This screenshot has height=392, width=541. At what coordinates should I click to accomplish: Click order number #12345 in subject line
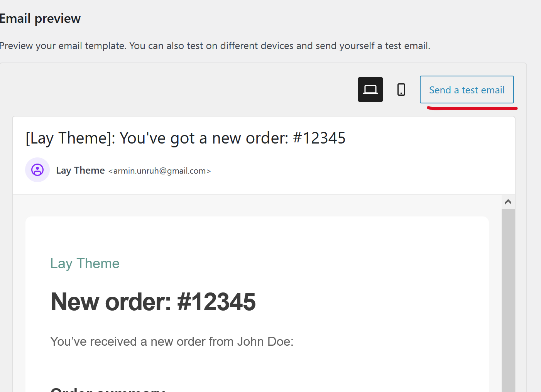[x=319, y=138]
